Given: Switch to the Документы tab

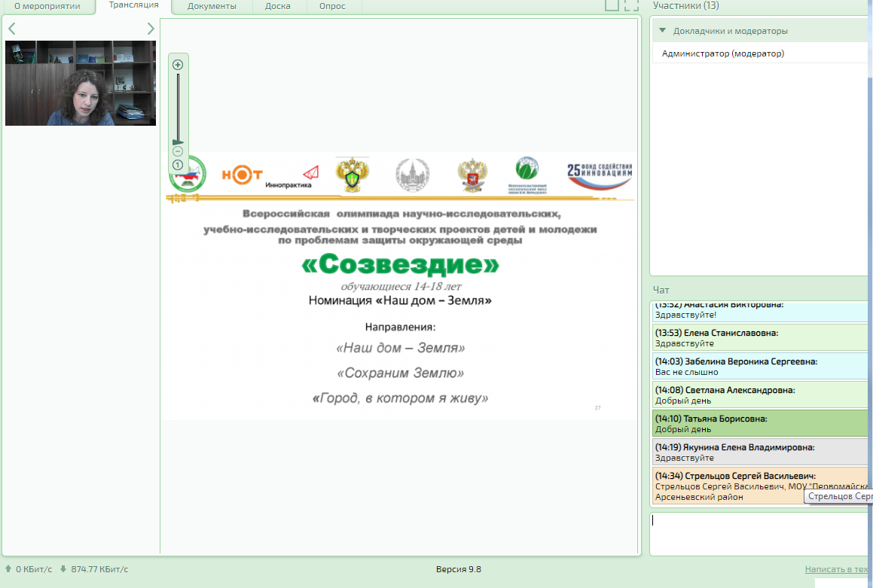Looking at the screenshot, I should pos(212,6).
